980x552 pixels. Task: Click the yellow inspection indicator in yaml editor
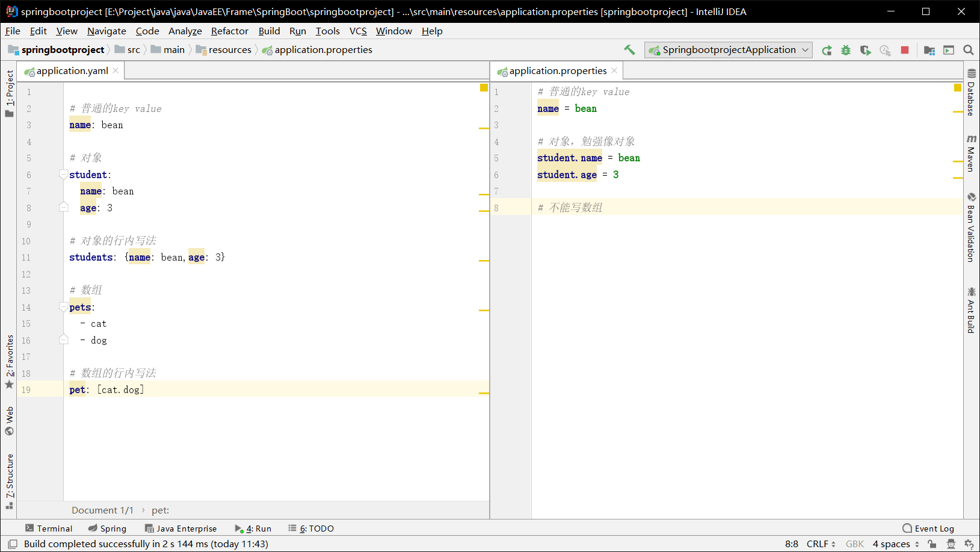pos(484,88)
